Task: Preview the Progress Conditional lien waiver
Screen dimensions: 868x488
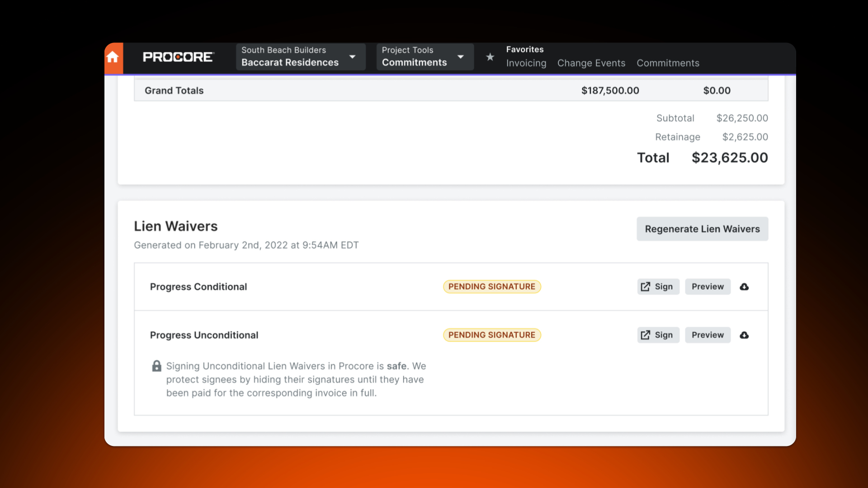Action: tap(708, 286)
